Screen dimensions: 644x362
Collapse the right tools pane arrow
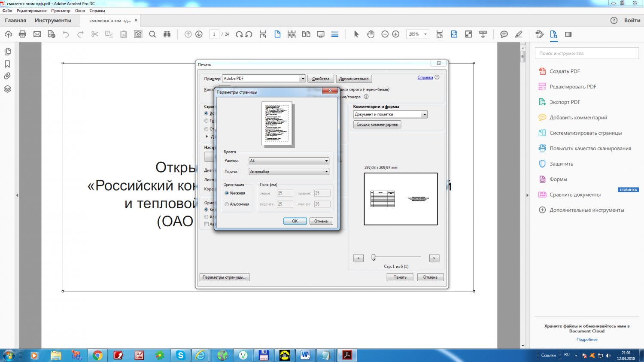point(527,195)
